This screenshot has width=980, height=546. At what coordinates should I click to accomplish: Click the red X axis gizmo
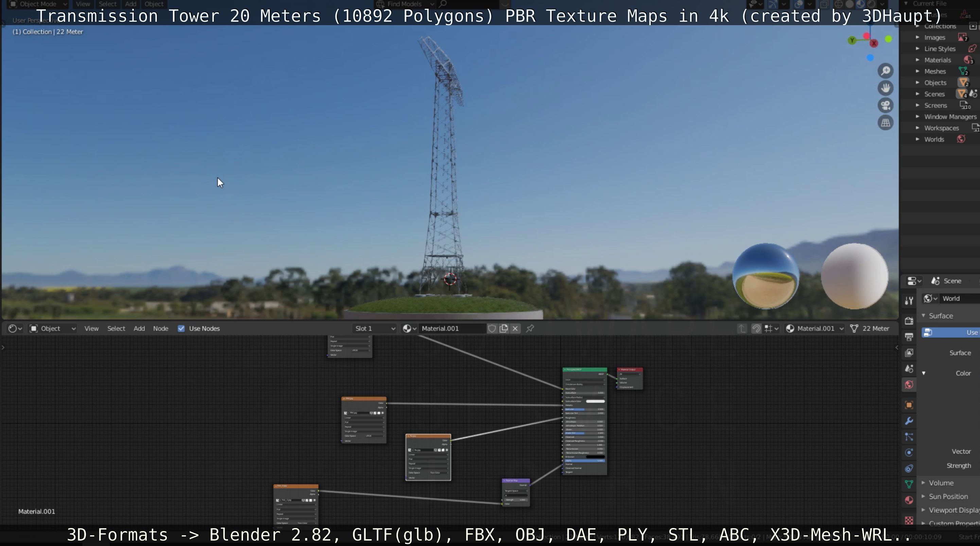[874, 43]
